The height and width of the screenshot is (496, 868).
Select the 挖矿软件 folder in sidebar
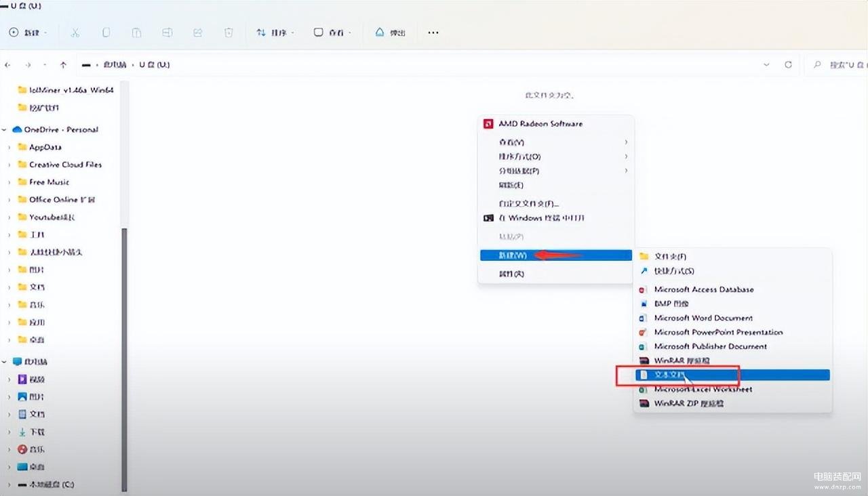[39, 107]
